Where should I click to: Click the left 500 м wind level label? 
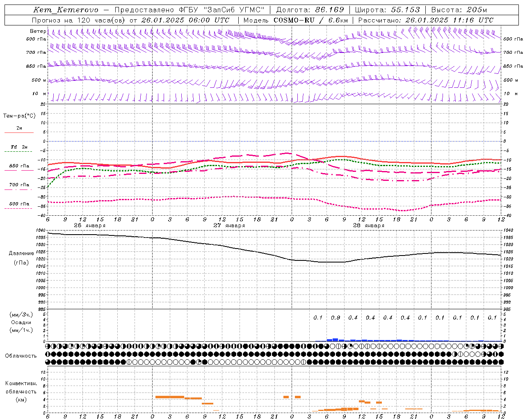pyautogui.click(x=39, y=80)
